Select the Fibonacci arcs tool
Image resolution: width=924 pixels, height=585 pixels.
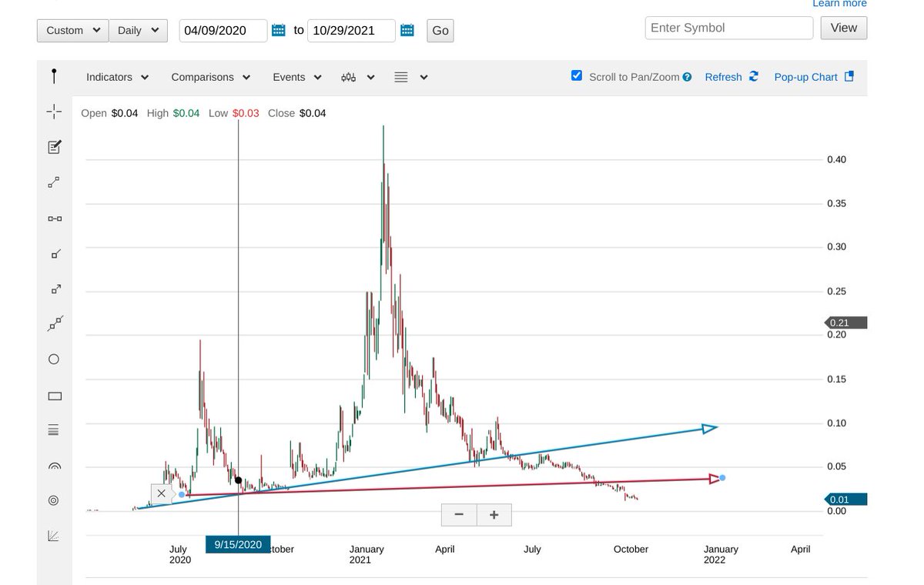(54, 466)
